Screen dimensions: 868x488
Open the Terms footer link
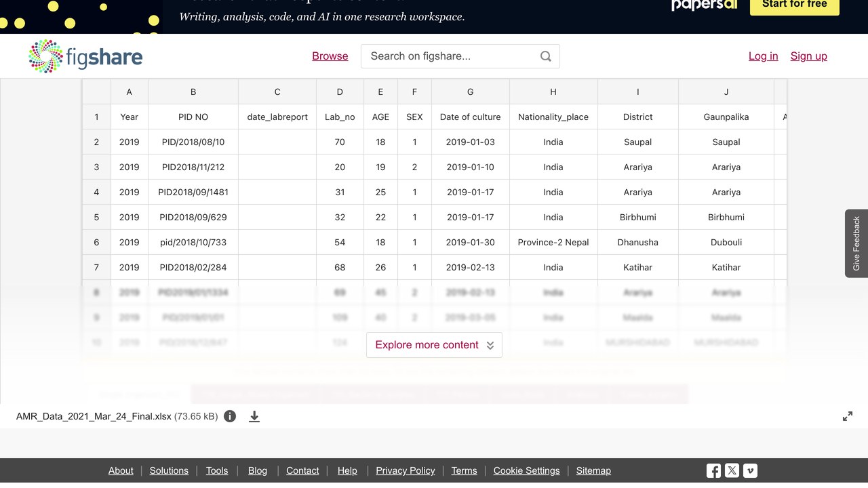coord(465,470)
